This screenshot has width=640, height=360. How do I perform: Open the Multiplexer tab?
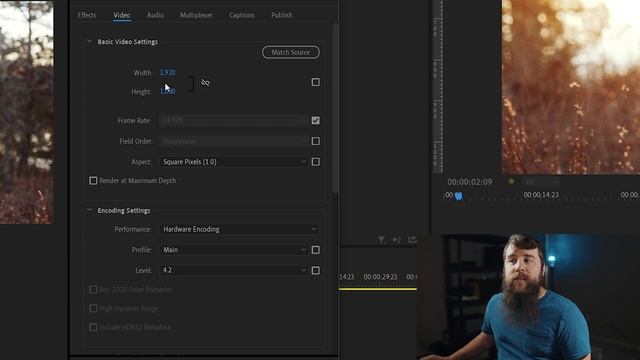[196, 15]
